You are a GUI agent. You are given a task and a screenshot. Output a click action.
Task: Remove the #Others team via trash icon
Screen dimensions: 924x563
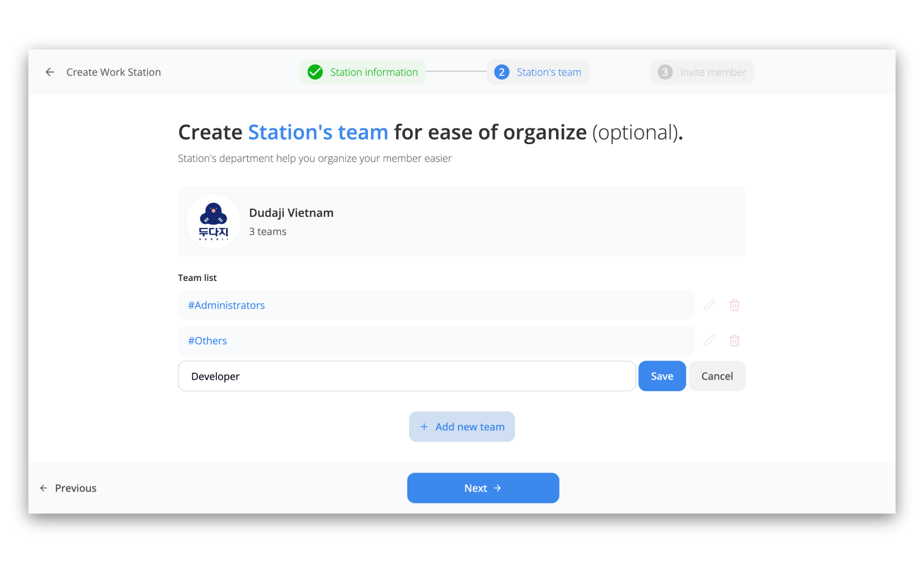pos(734,341)
